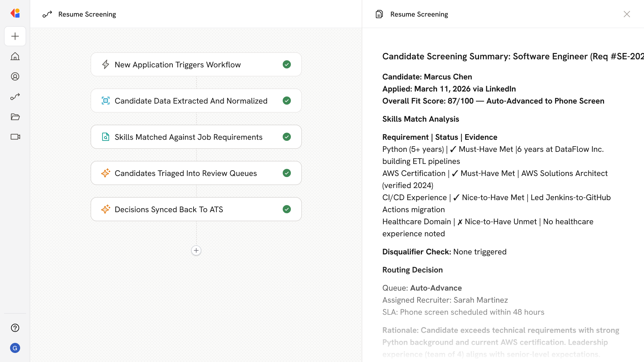Screen dimensions: 644x362
Task: Open the Candidates Triaged Into Review Queues step
Action: [185, 173]
